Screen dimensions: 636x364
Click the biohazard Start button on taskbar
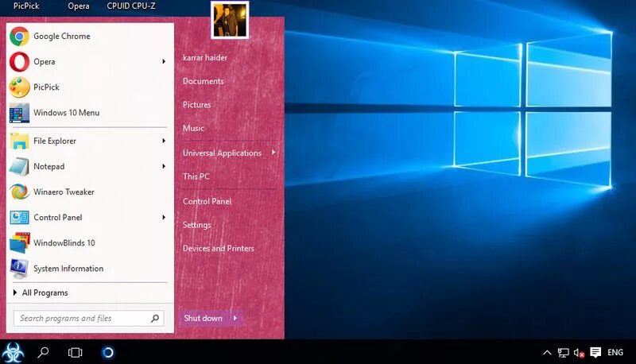tap(13, 352)
